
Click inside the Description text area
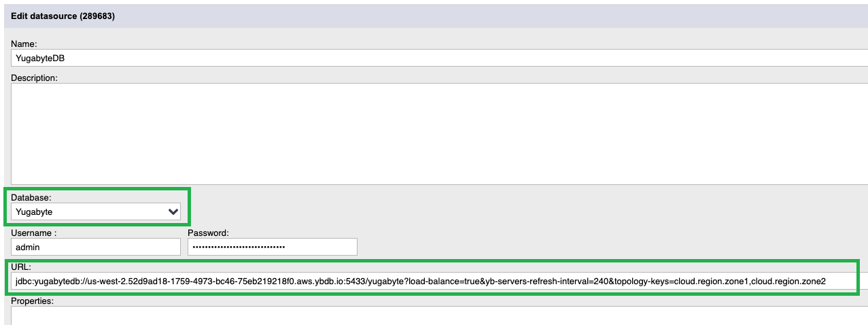coord(439,134)
